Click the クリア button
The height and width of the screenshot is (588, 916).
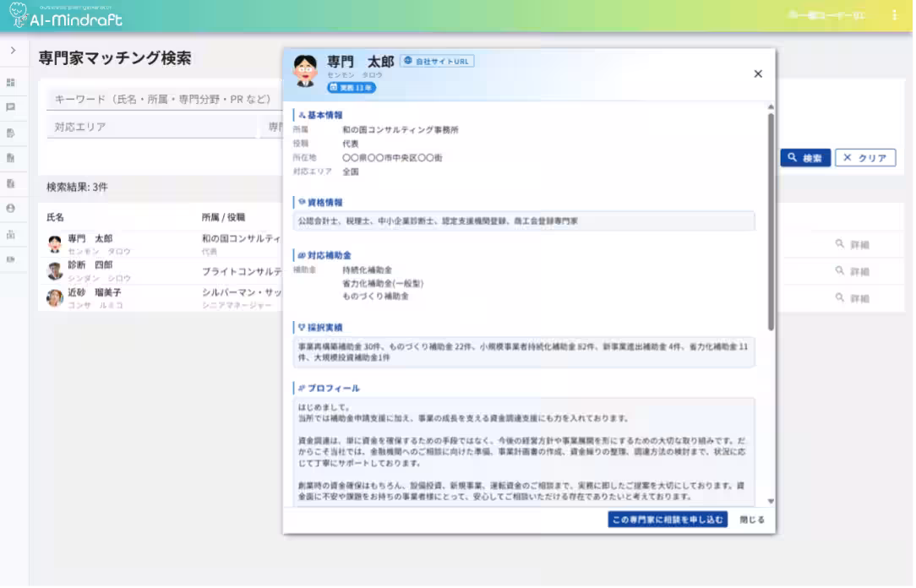868,158
